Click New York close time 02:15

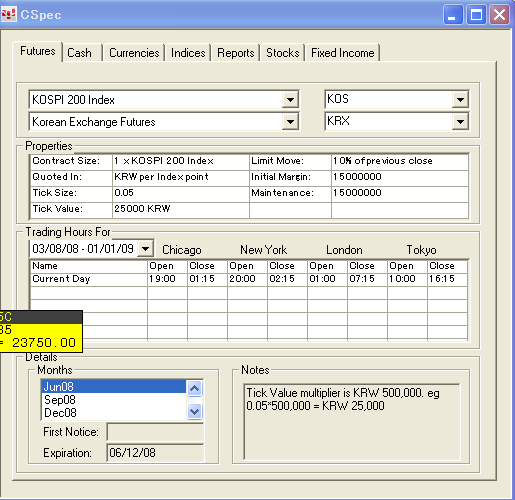(287, 279)
